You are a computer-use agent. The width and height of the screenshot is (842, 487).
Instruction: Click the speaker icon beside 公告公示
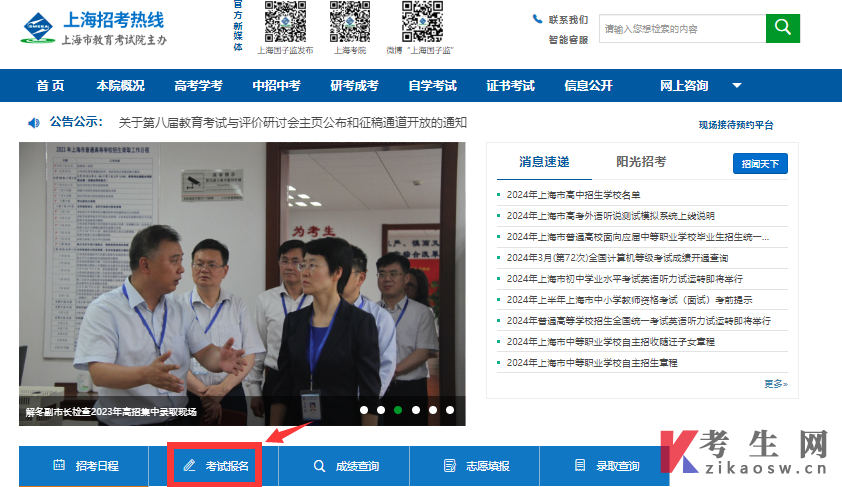34,123
